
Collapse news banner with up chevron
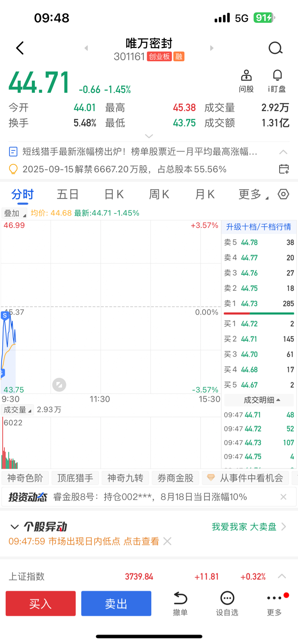point(283,152)
